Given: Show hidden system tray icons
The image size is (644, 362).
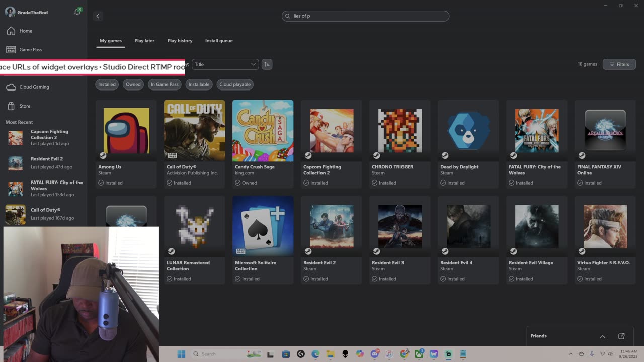Looking at the screenshot, I should coord(570,354).
